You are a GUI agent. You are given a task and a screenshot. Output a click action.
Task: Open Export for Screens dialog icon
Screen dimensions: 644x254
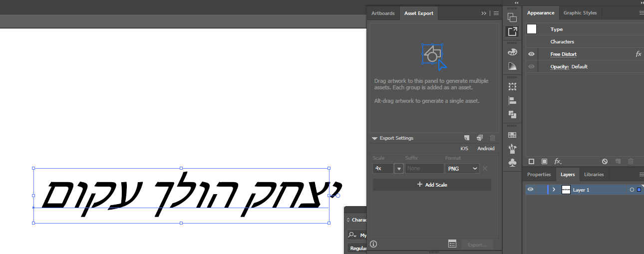(452, 244)
